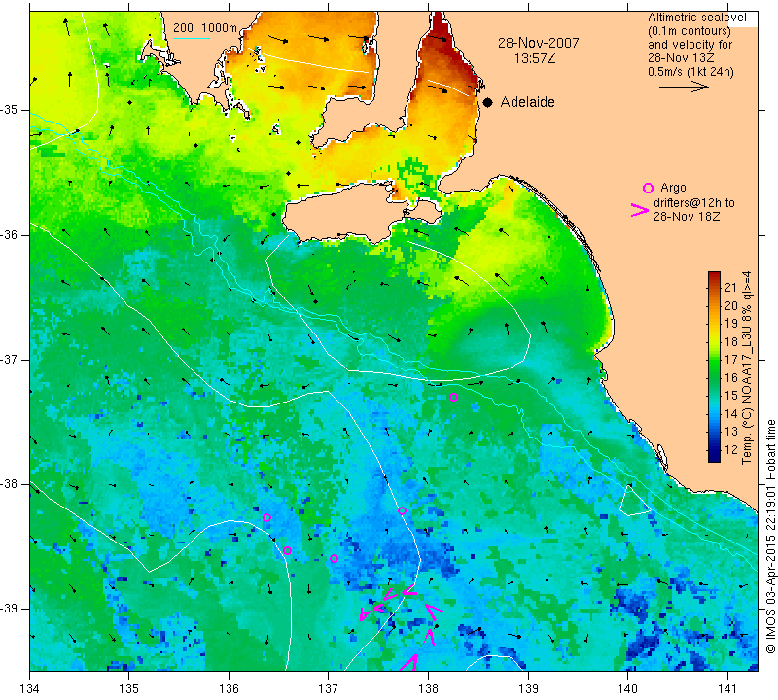The width and height of the screenshot is (778, 700).
Task: Click the 136 longitude axis label
Action: point(229,689)
